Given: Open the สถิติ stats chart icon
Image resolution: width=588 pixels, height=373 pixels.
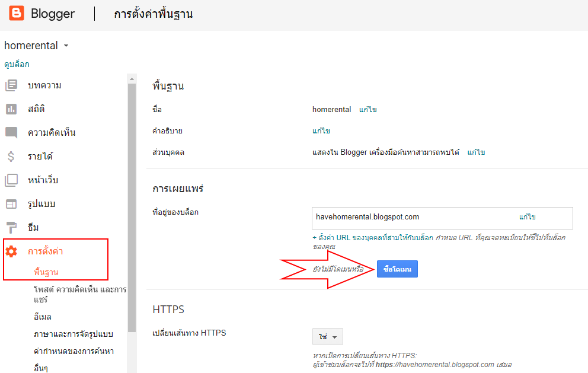Looking at the screenshot, I should [x=11, y=109].
